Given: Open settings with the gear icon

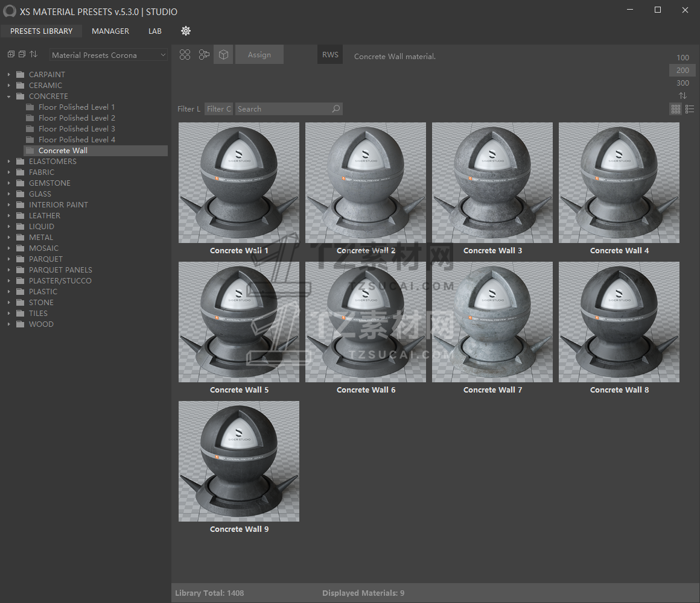Looking at the screenshot, I should coord(186,31).
